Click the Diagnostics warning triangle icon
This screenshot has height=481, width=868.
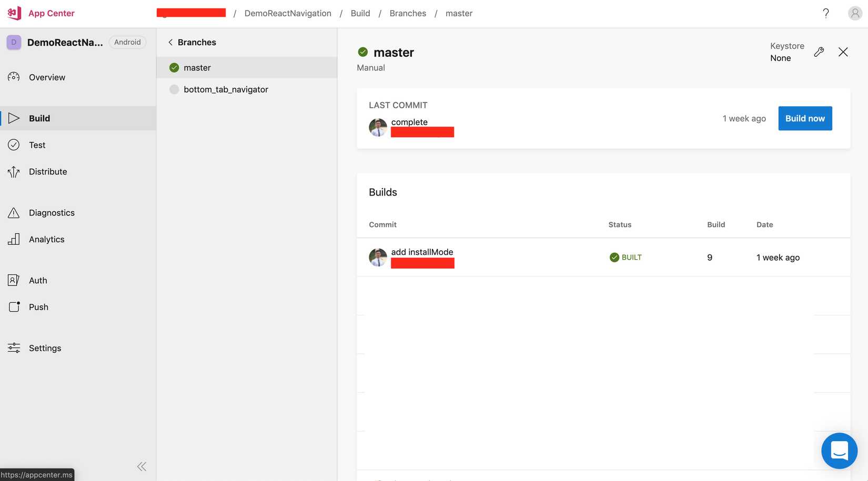click(14, 213)
